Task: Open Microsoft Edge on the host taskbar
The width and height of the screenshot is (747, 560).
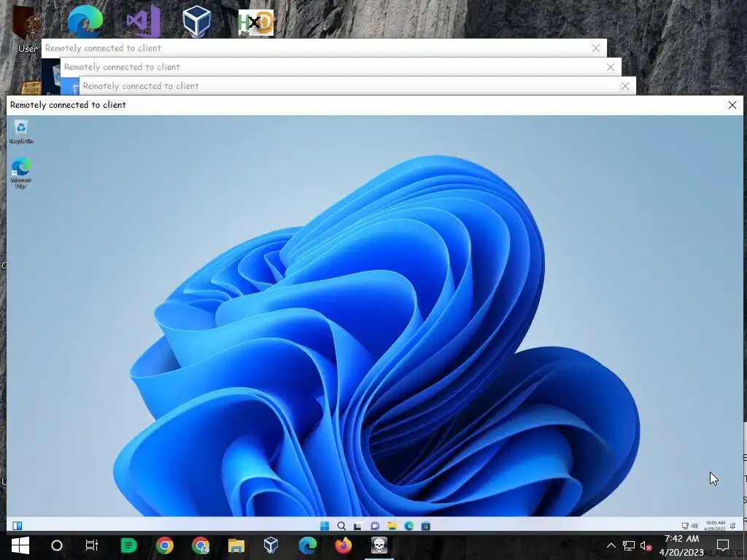Action: pos(308,545)
